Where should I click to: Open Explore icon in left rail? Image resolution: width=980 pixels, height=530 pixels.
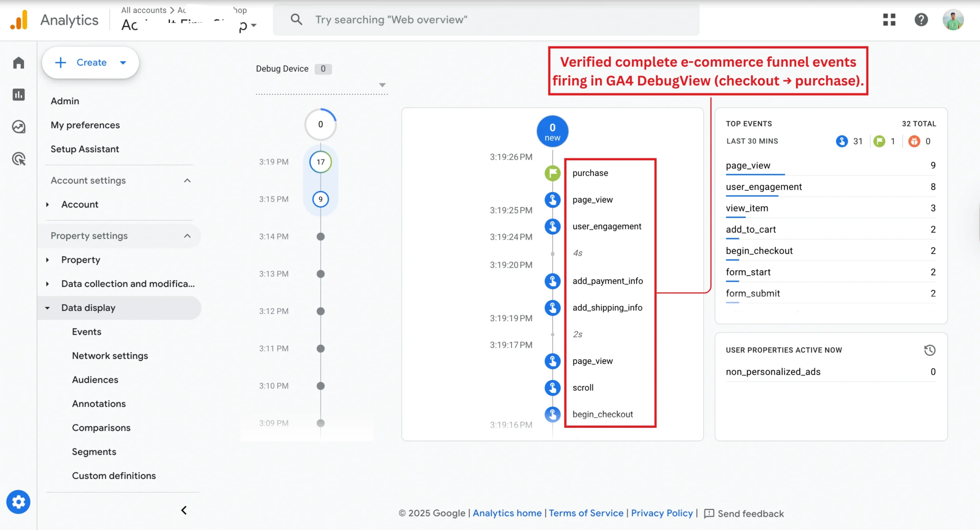click(x=18, y=127)
